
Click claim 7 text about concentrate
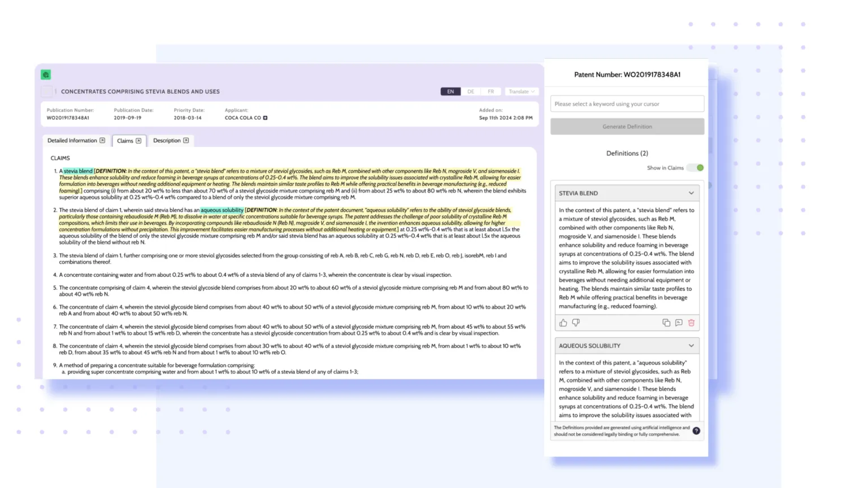tap(293, 330)
